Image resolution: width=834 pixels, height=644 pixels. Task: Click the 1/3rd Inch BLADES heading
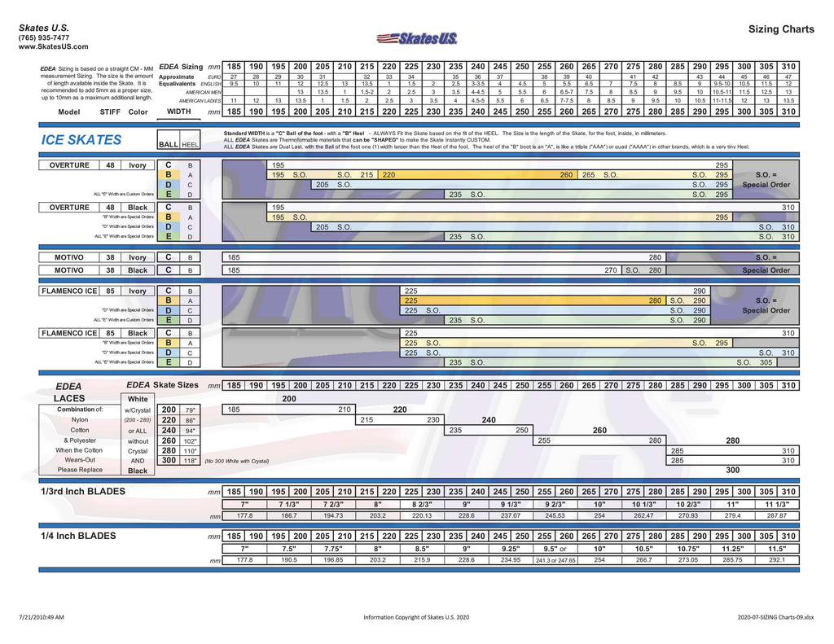[x=83, y=492]
